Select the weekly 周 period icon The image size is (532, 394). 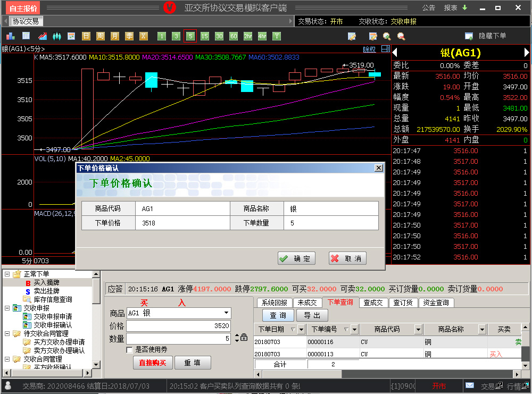click(101, 36)
